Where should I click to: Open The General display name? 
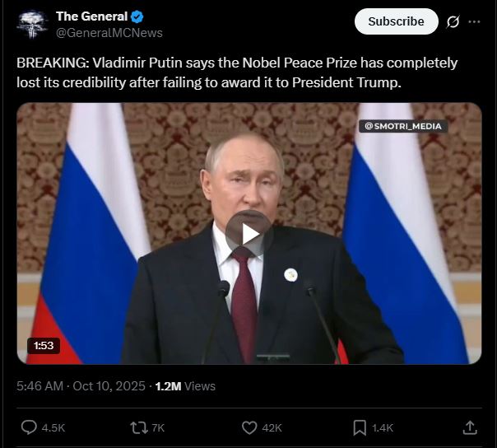[91, 16]
